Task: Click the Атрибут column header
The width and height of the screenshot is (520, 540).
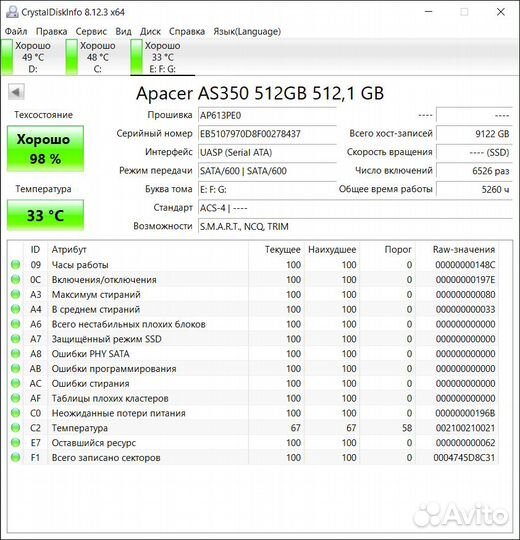Action: pos(148,249)
